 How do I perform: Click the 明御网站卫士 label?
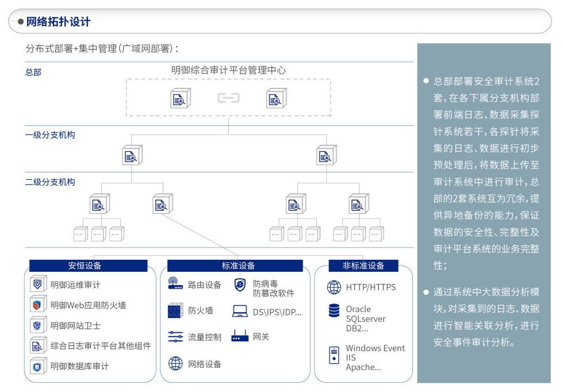coord(75,325)
